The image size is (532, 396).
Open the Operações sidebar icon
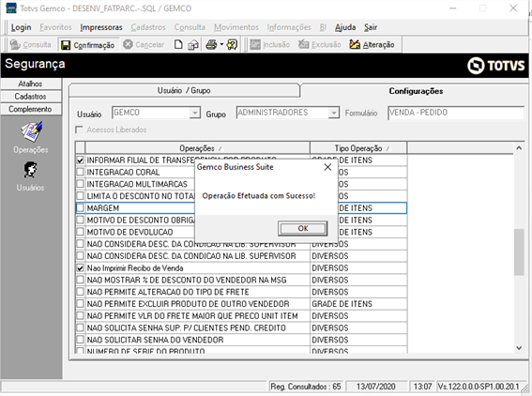[31, 131]
